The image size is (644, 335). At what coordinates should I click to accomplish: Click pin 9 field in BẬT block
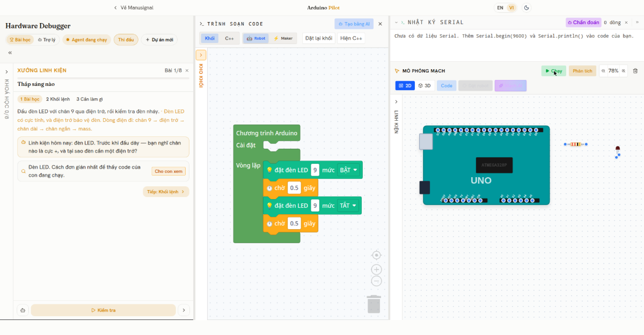(x=315, y=170)
